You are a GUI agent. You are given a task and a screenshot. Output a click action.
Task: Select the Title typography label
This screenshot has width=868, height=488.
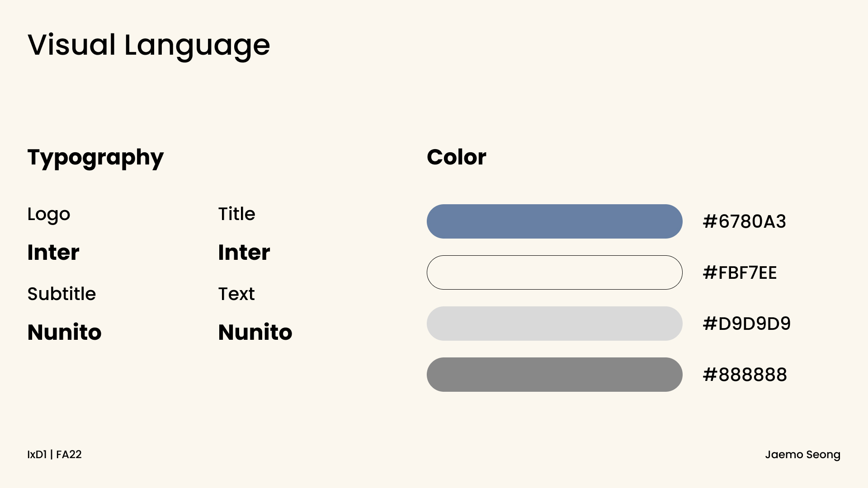(x=236, y=214)
